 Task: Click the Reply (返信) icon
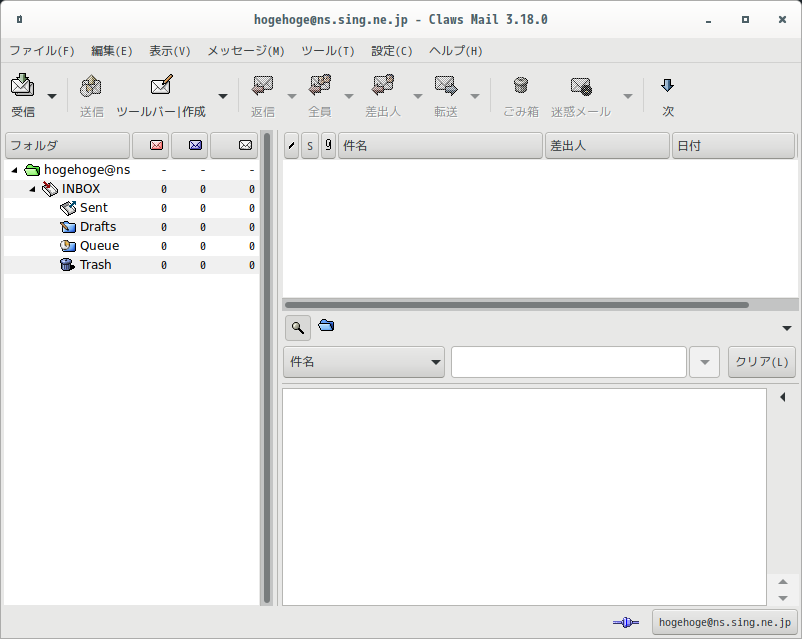pos(263,85)
